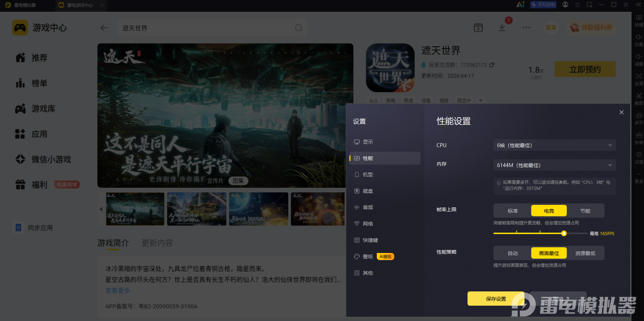Select 标准 frame rate limit
This screenshot has width=644, height=321.
pyautogui.click(x=513, y=211)
